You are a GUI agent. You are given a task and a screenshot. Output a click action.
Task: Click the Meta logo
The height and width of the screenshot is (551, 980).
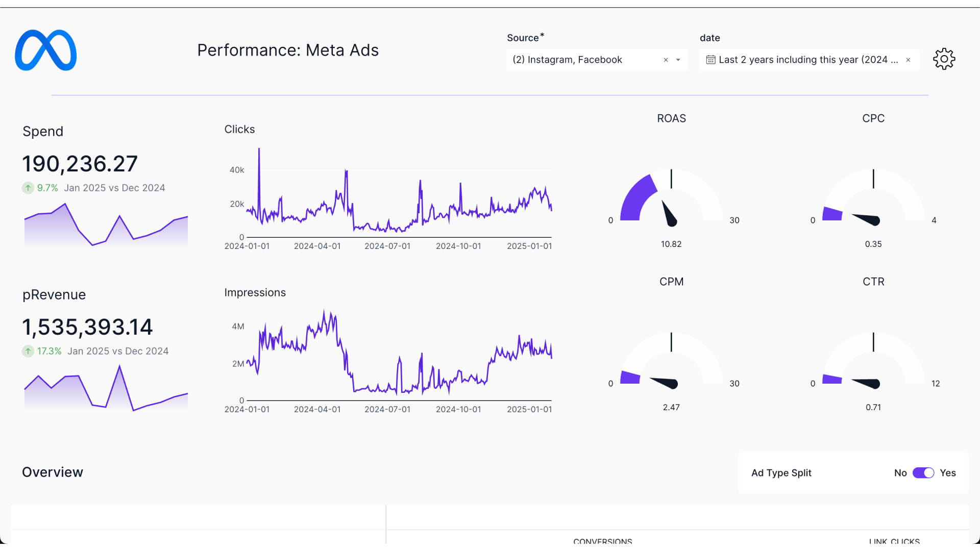pyautogui.click(x=45, y=50)
